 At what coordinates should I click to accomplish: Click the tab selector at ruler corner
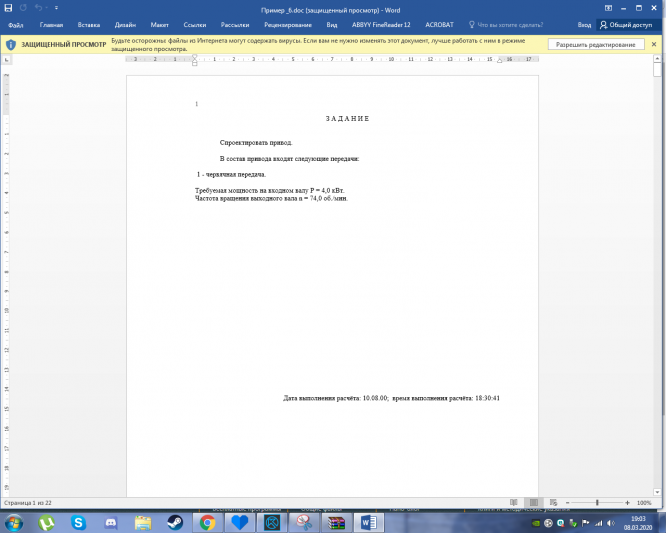[x=6, y=60]
